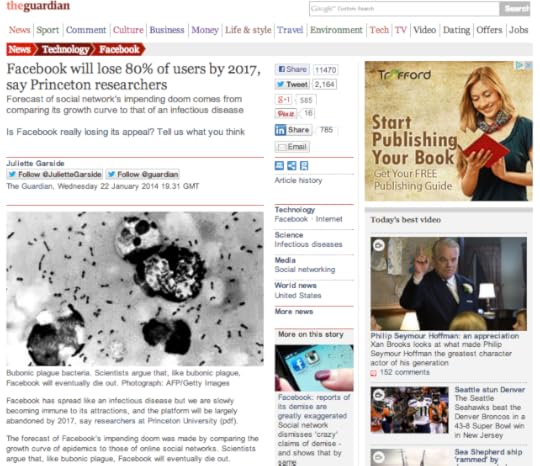Play the Philip Seymour Hoffman video thumbnail
This screenshot has width=540, height=466.
coord(448,283)
